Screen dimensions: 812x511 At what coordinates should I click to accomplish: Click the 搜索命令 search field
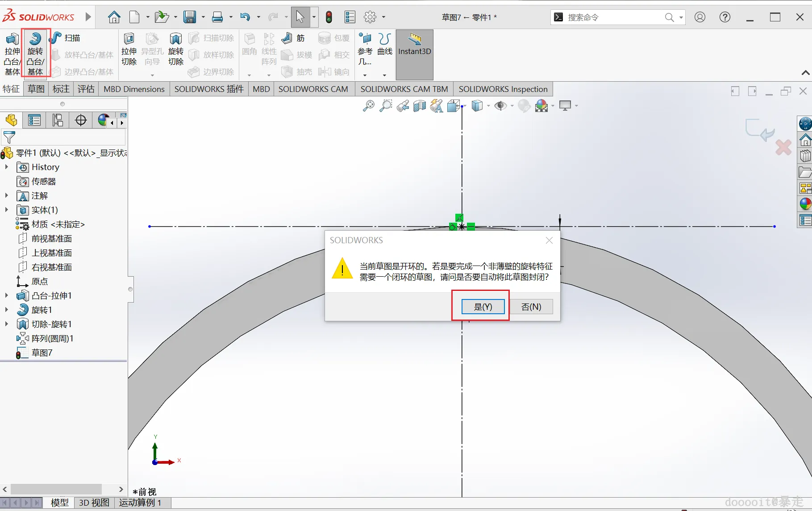[x=615, y=17]
